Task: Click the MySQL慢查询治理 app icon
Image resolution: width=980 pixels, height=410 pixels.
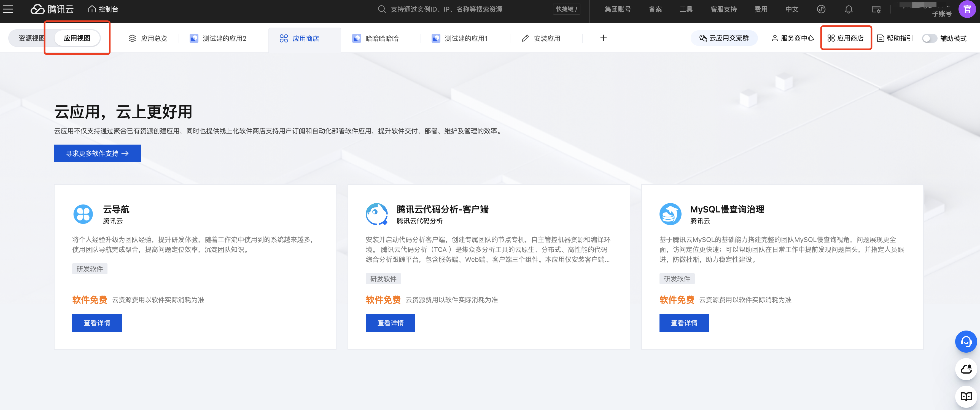Action: pyautogui.click(x=670, y=214)
